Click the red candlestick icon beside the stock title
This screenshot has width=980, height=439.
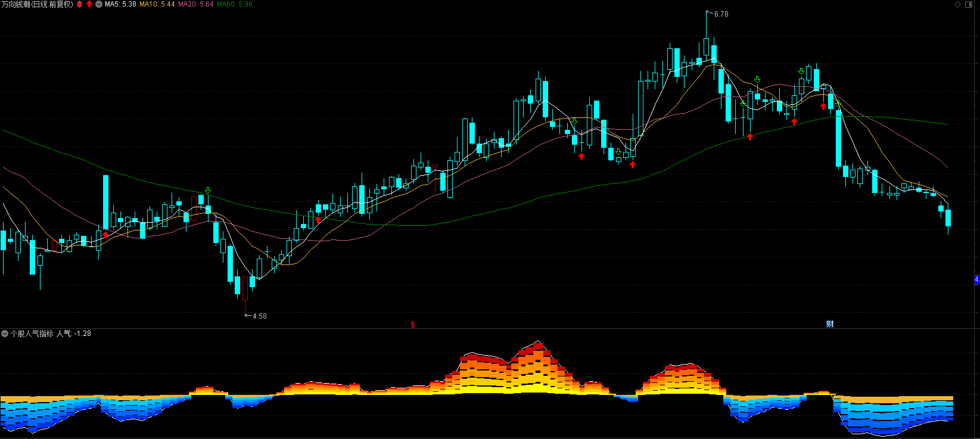(79, 4)
